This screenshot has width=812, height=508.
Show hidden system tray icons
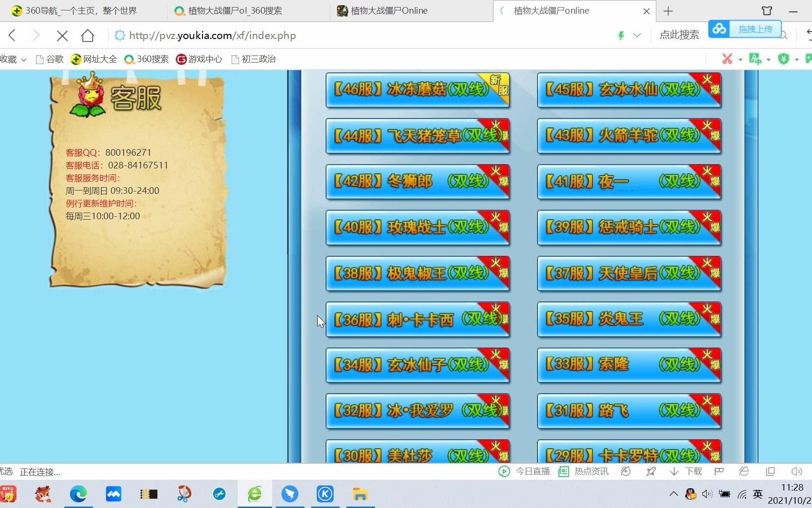673,494
